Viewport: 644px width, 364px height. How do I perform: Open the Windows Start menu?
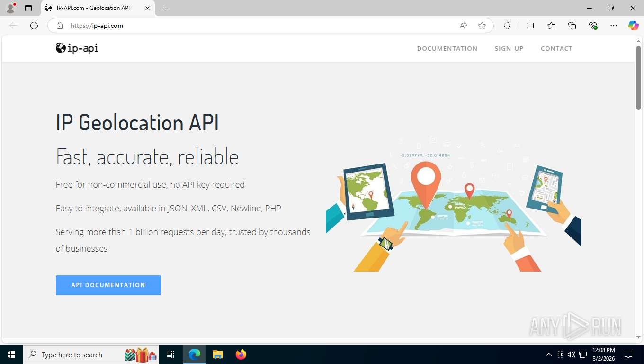[x=11, y=355]
